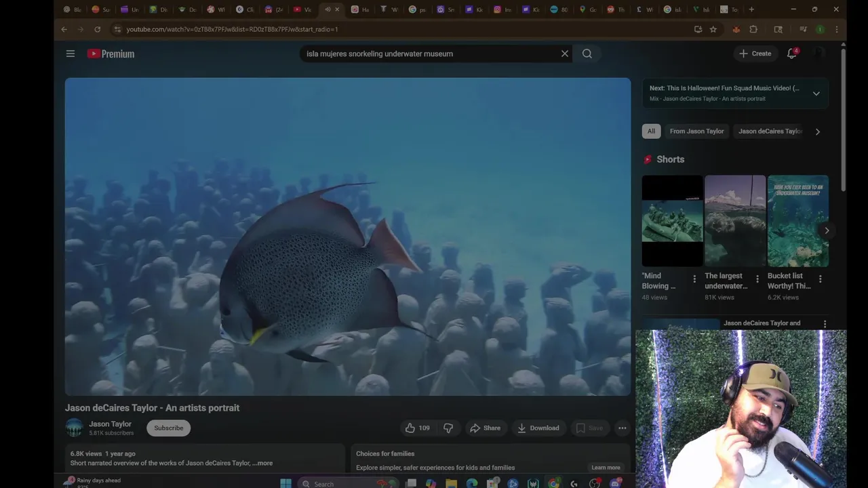The image size is (868, 488).
Task: Clear the search query with the X
Action: pyautogui.click(x=565, y=54)
